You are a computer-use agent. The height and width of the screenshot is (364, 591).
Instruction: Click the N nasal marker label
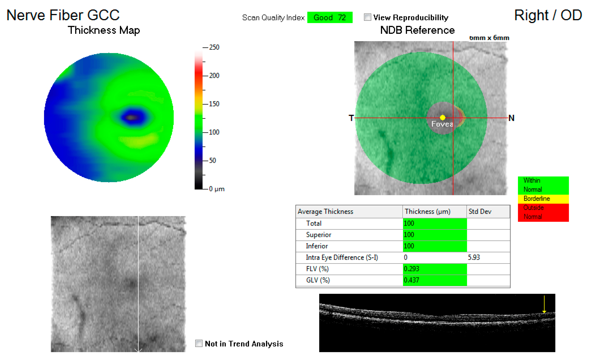click(x=511, y=118)
